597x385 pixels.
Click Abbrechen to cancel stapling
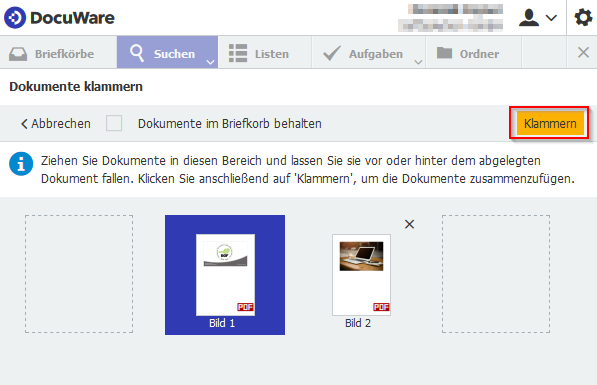pos(56,123)
